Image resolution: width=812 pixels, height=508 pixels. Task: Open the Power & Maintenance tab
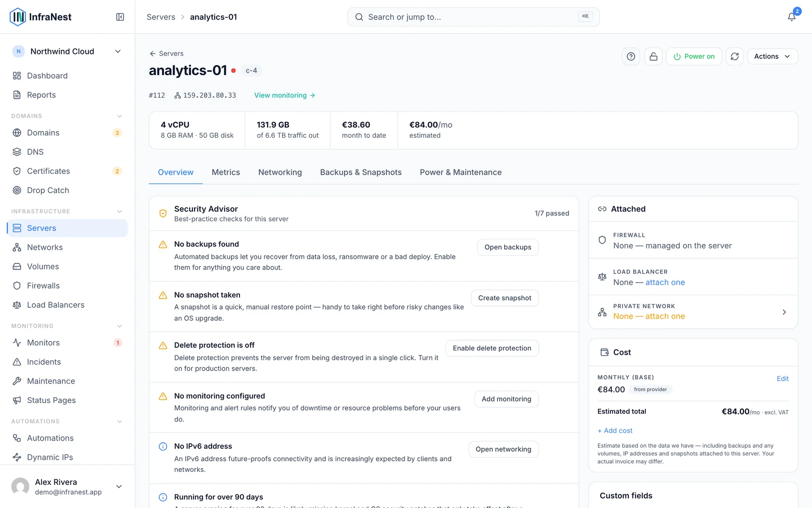[460, 172]
